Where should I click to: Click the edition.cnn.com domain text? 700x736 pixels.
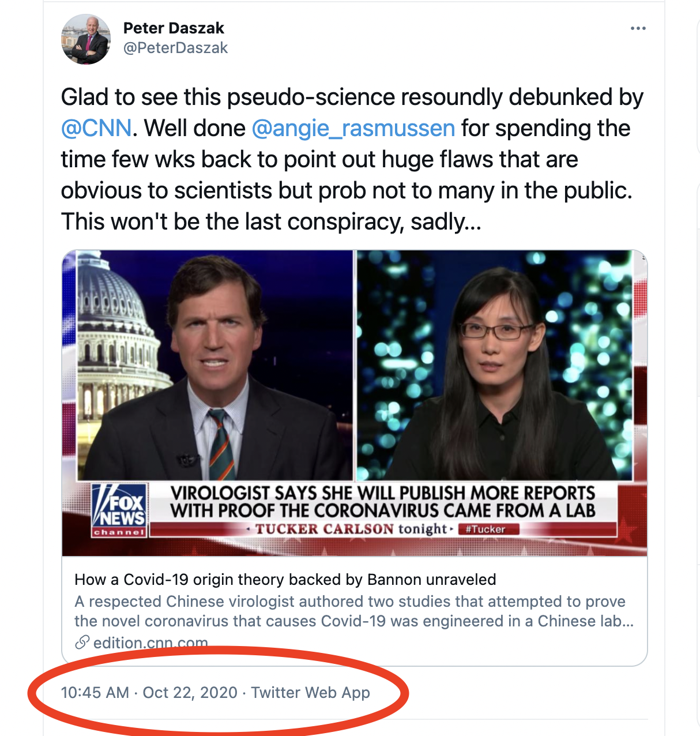150,643
